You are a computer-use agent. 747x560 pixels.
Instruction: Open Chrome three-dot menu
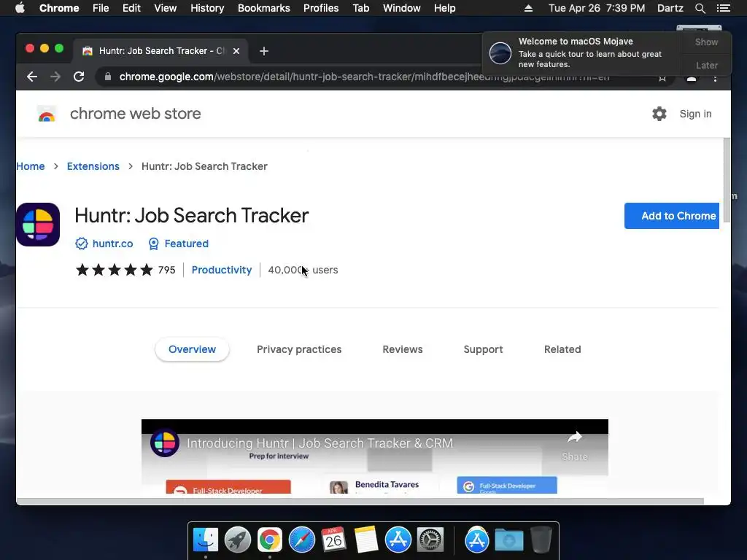[x=715, y=77]
